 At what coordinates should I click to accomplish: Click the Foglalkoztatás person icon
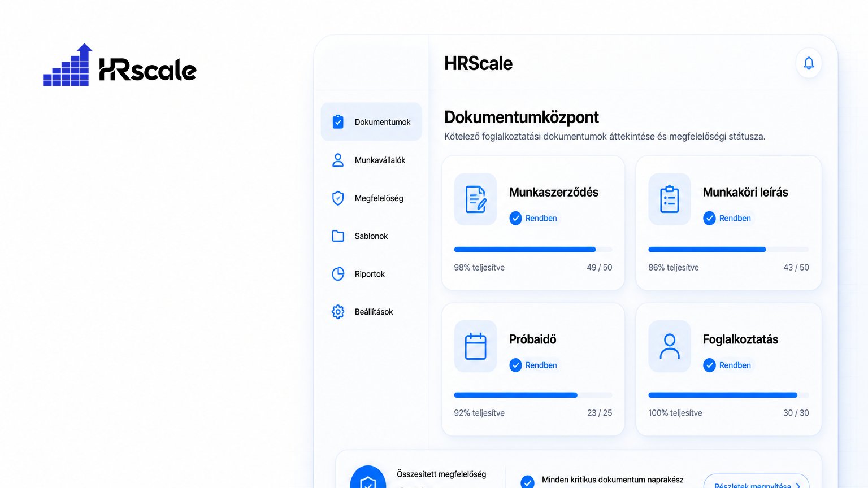(669, 346)
